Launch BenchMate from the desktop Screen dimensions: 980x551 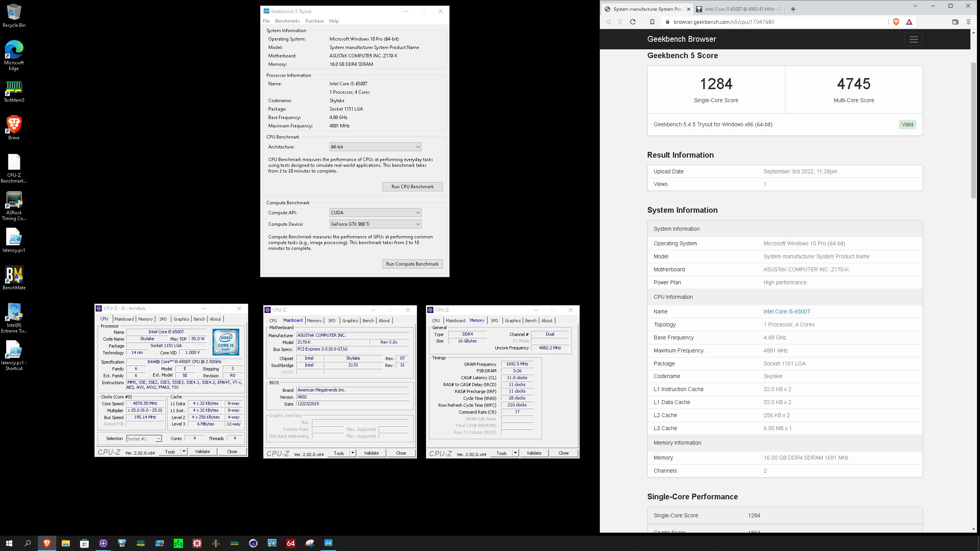point(14,278)
